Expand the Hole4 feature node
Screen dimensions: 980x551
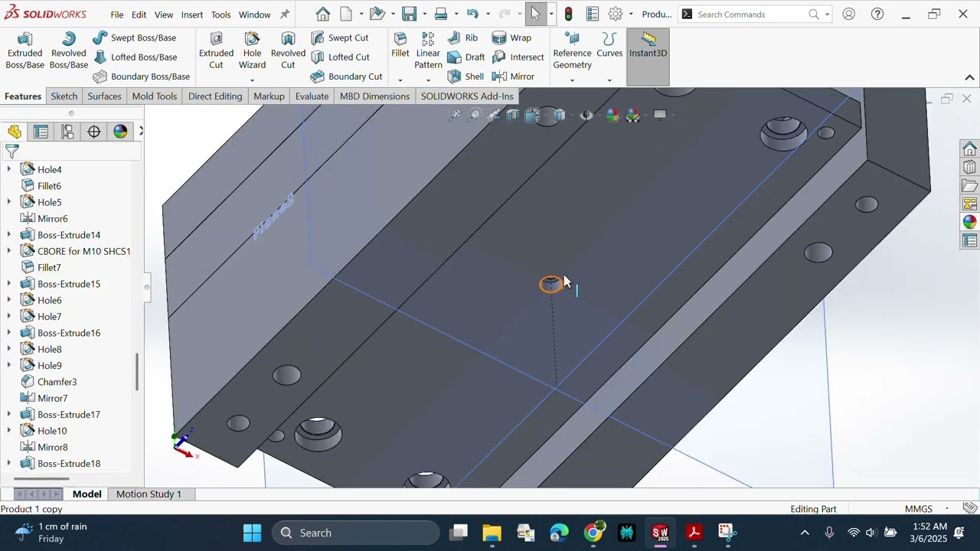tap(9, 169)
